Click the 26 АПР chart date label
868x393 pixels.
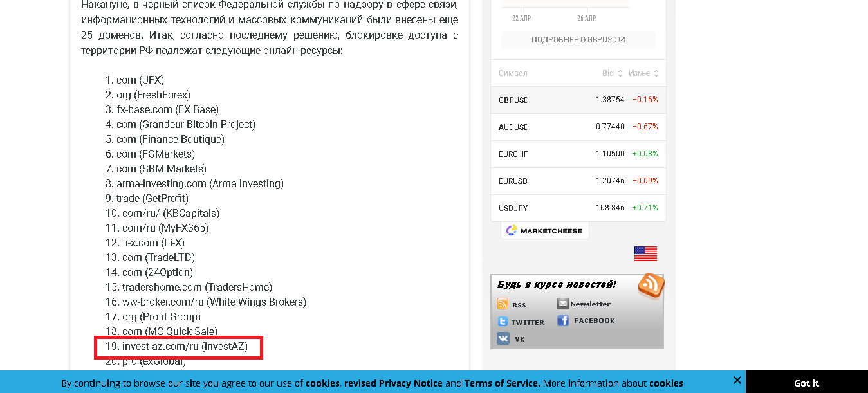pos(586,18)
